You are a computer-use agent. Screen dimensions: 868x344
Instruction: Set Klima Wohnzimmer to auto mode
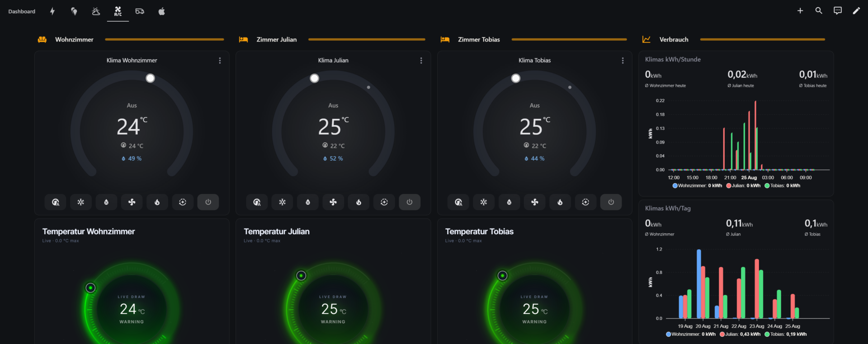click(x=55, y=202)
